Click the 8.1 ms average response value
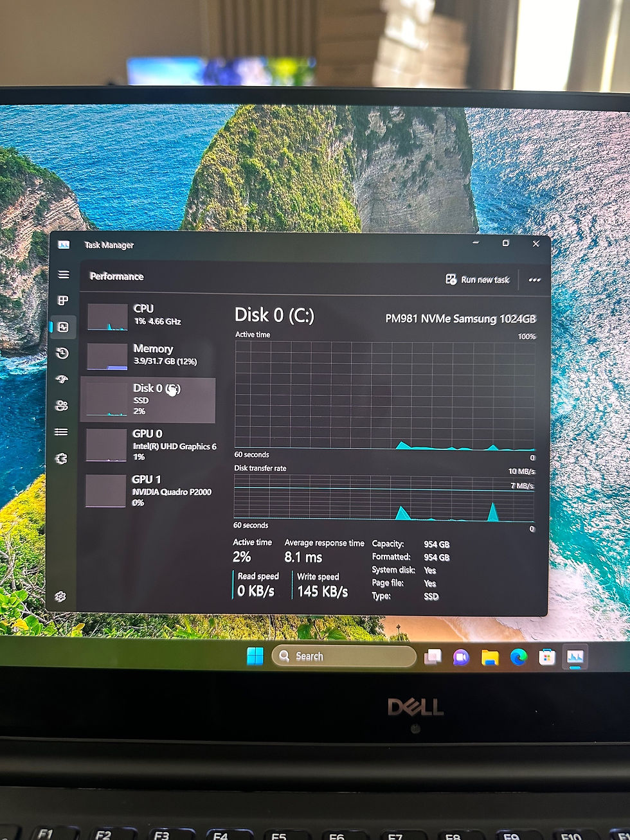The width and height of the screenshot is (630, 840). 303,557
